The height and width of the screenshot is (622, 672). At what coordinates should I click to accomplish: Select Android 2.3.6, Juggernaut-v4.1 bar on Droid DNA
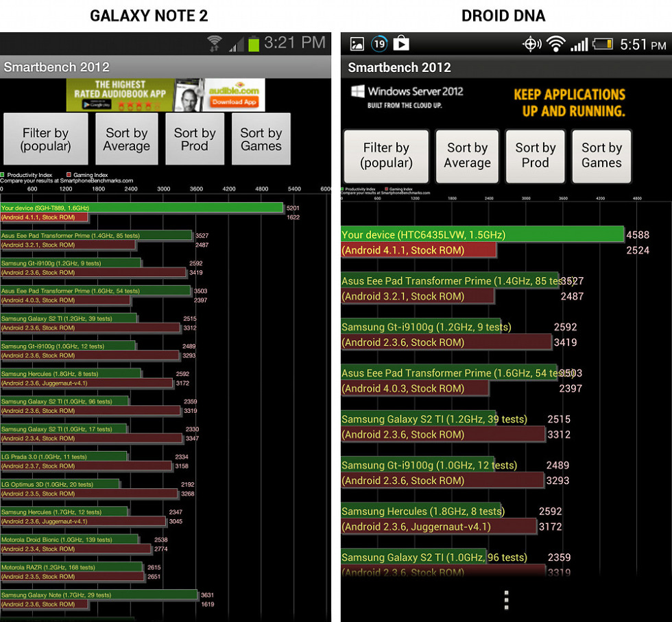pos(439,527)
